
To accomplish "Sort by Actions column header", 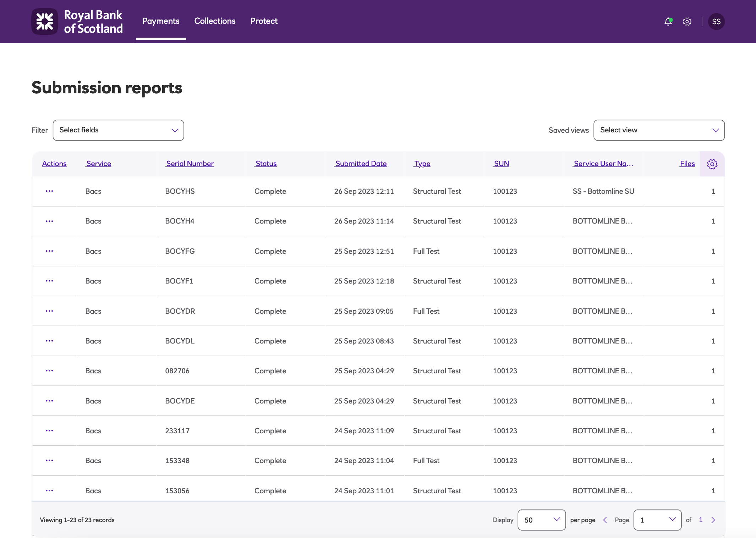I will coord(54,164).
